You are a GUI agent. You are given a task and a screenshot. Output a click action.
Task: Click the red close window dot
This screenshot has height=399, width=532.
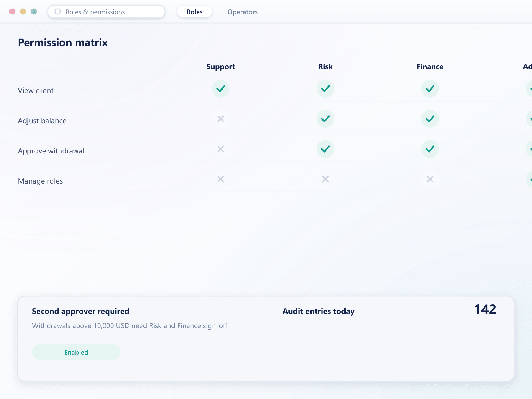[12, 12]
